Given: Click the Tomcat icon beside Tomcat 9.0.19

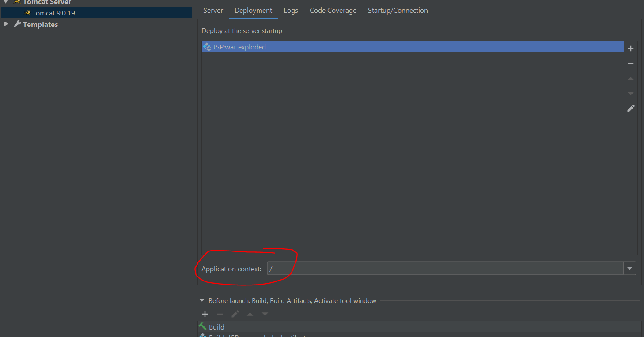Looking at the screenshot, I should [x=27, y=13].
